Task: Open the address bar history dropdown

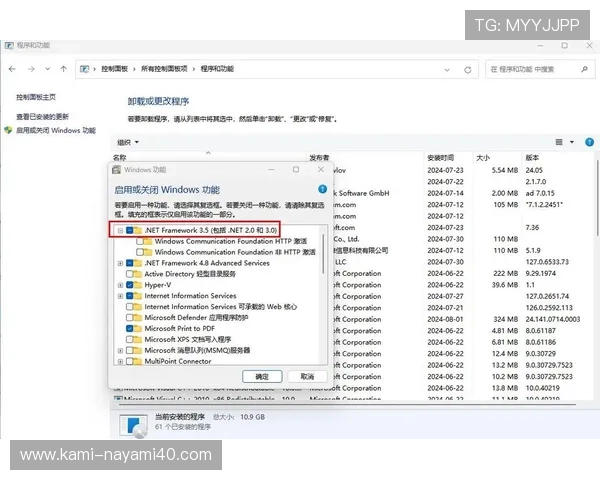Action: [447, 70]
